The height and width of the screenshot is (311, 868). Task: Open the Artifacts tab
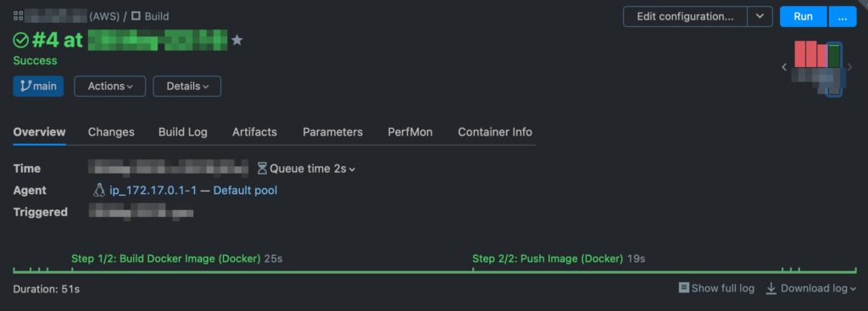click(254, 132)
